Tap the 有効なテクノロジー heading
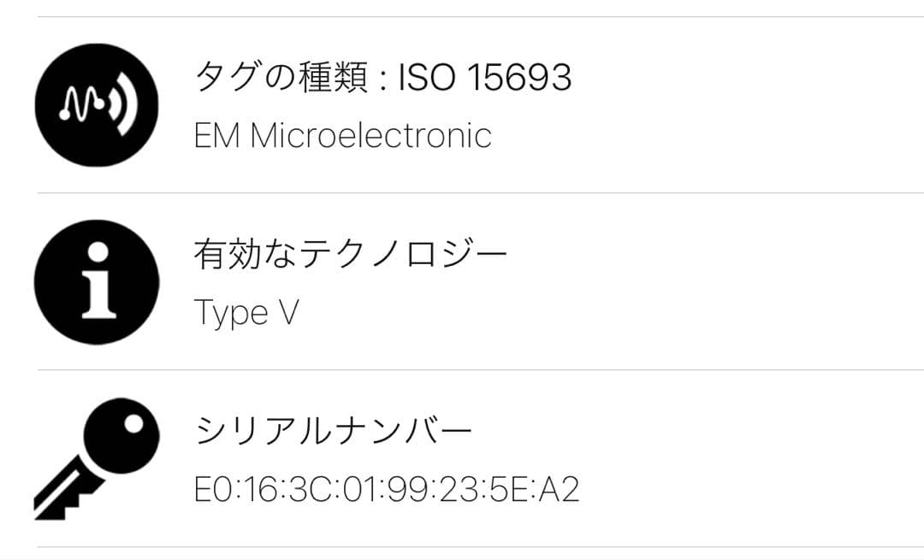Image resolution: width=924 pixels, height=560 pixels. click(352, 251)
